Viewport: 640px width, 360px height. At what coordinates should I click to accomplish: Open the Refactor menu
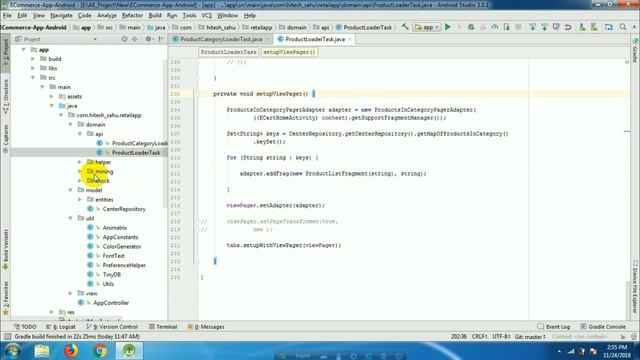(x=132, y=16)
